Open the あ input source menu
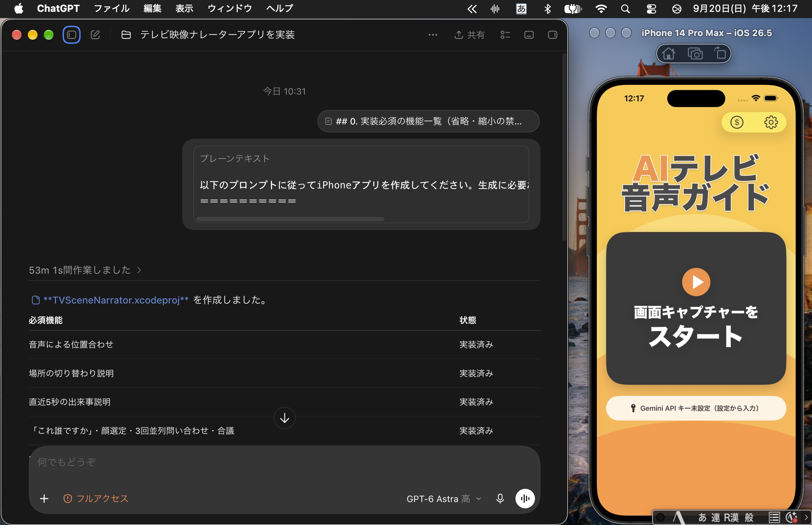Viewport: 812px width, 525px height. click(521, 9)
